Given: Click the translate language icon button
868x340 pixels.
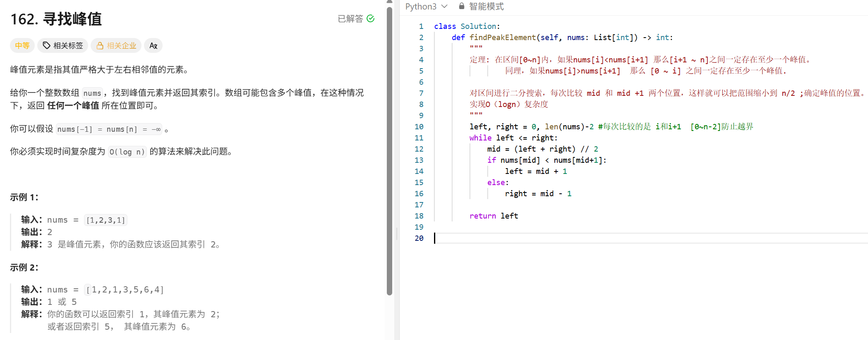Looking at the screenshot, I should (x=153, y=45).
